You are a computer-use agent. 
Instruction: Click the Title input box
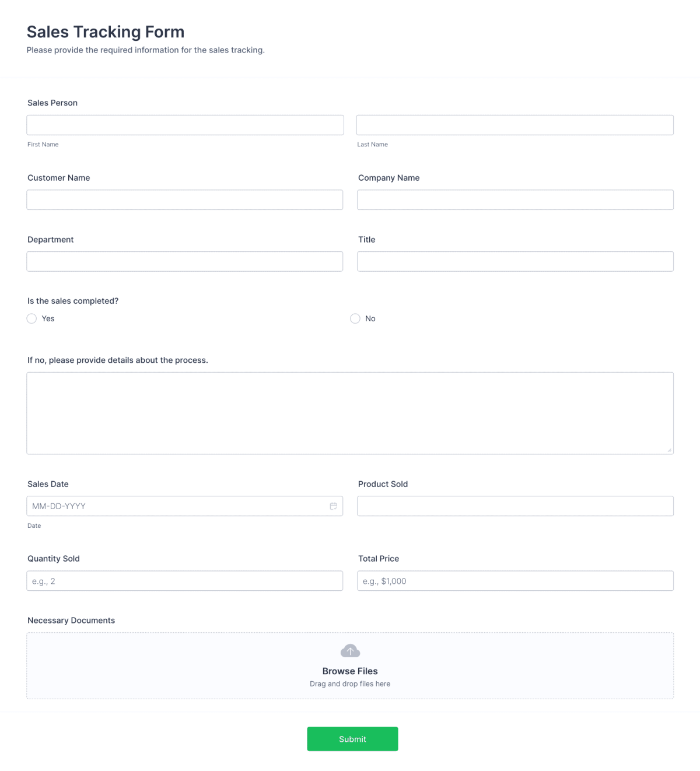click(515, 261)
